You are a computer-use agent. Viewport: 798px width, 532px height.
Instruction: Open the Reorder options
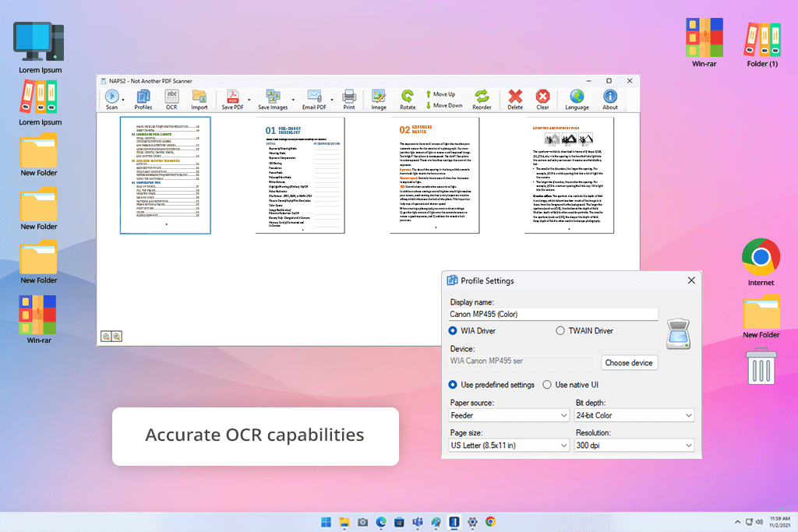482,99
